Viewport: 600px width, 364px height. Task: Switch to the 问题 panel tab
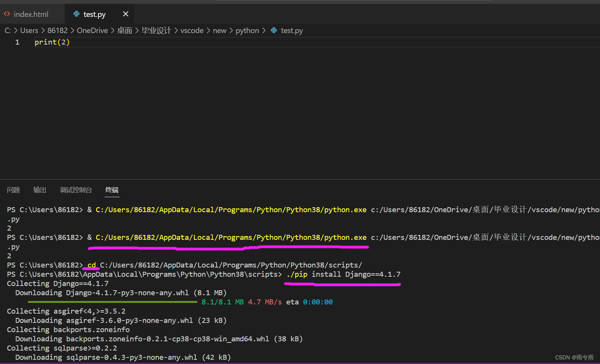pos(13,190)
